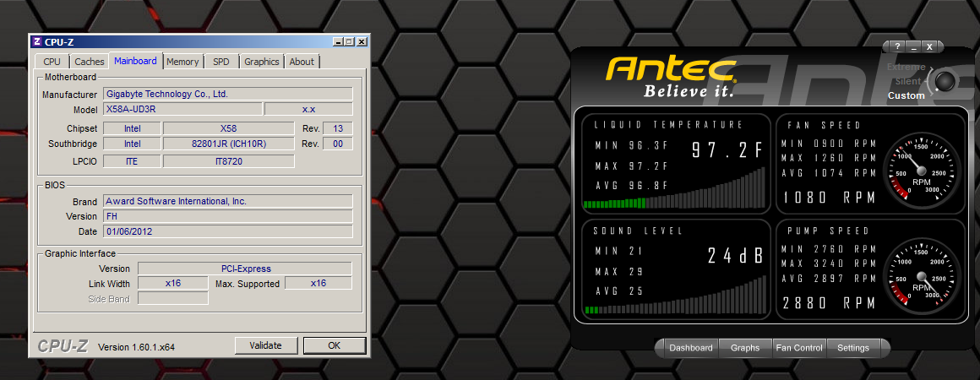Select the Custom cooling mode
Image resolution: width=980 pixels, height=380 pixels.
tap(906, 95)
